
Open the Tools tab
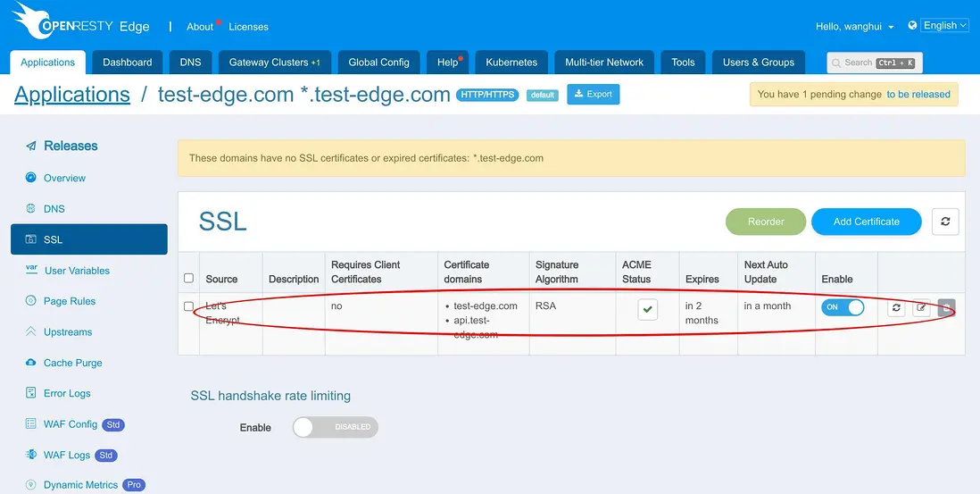point(683,63)
